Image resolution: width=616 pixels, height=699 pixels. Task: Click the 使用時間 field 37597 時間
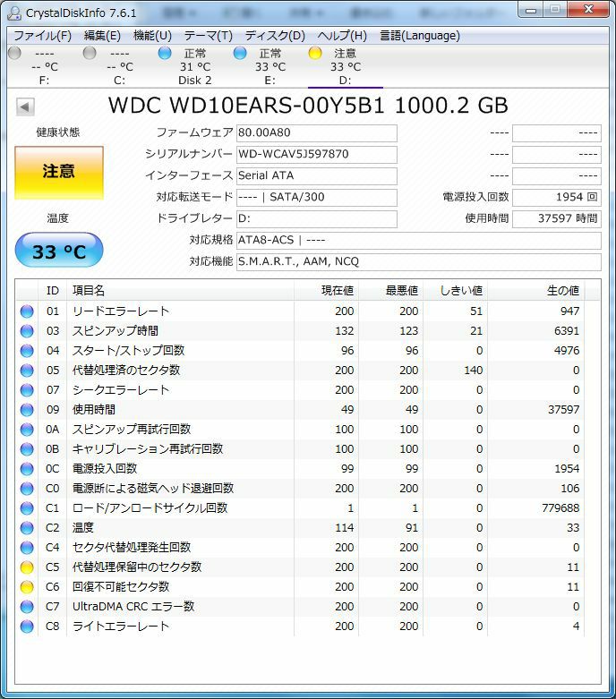pos(557,219)
